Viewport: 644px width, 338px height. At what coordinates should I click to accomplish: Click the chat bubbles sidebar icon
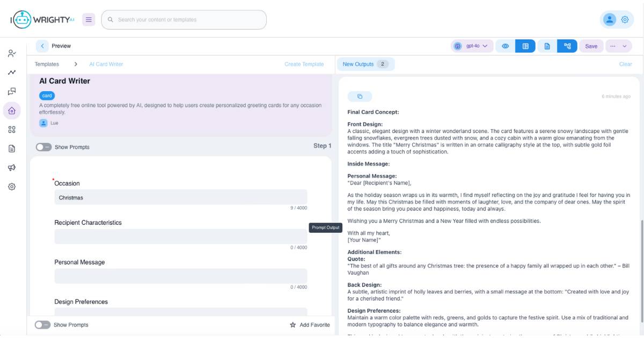click(x=12, y=92)
